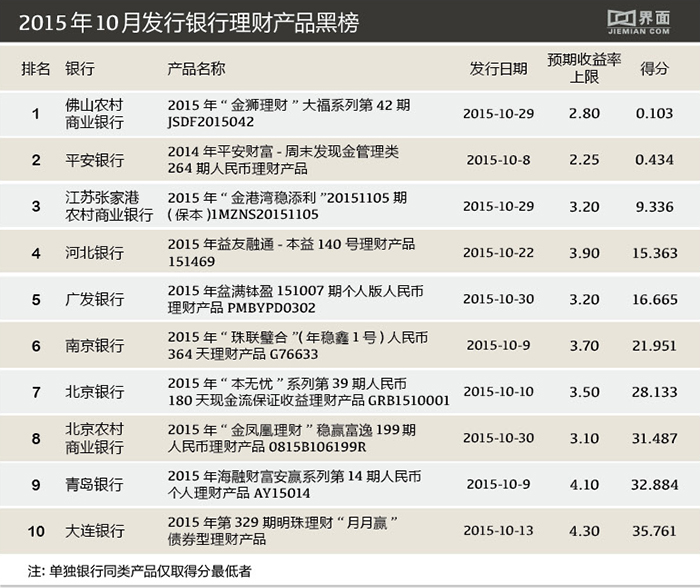Click the 益友融通 本益140号 product name
Image resolution: width=700 pixels, height=588 pixels.
pos(291,253)
